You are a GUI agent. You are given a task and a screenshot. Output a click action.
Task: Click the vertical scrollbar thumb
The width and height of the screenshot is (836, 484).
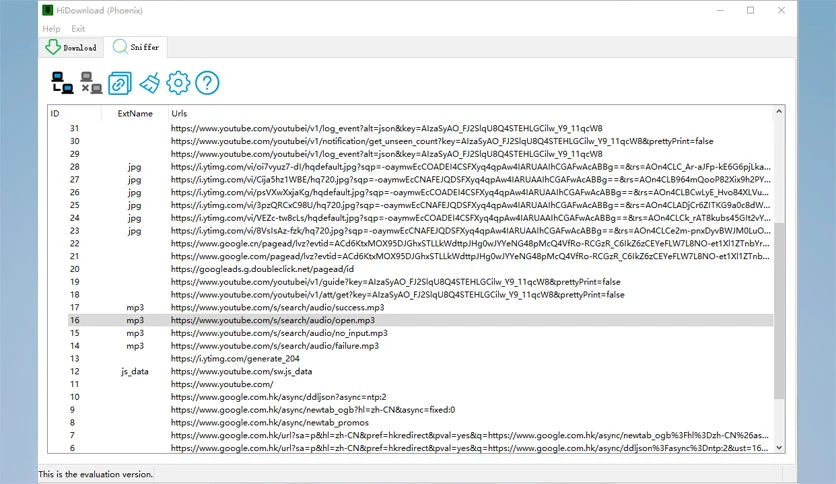(x=779, y=311)
